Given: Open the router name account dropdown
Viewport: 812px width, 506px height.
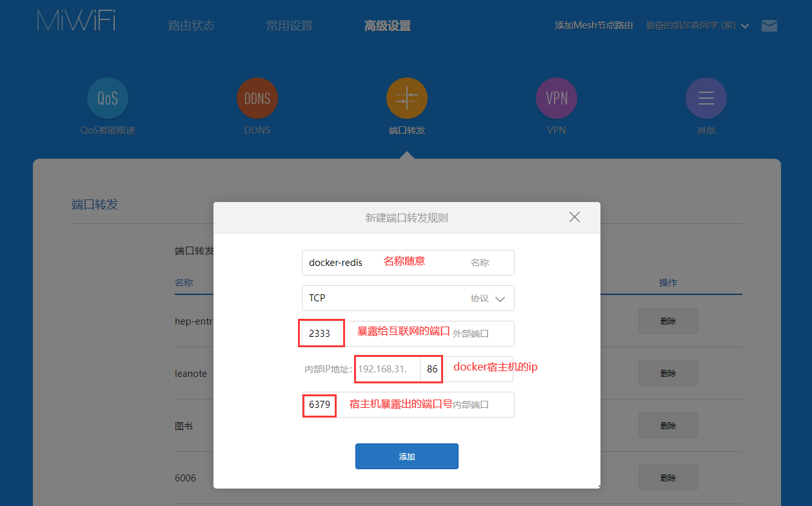Looking at the screenshot, I should (697, 26).
